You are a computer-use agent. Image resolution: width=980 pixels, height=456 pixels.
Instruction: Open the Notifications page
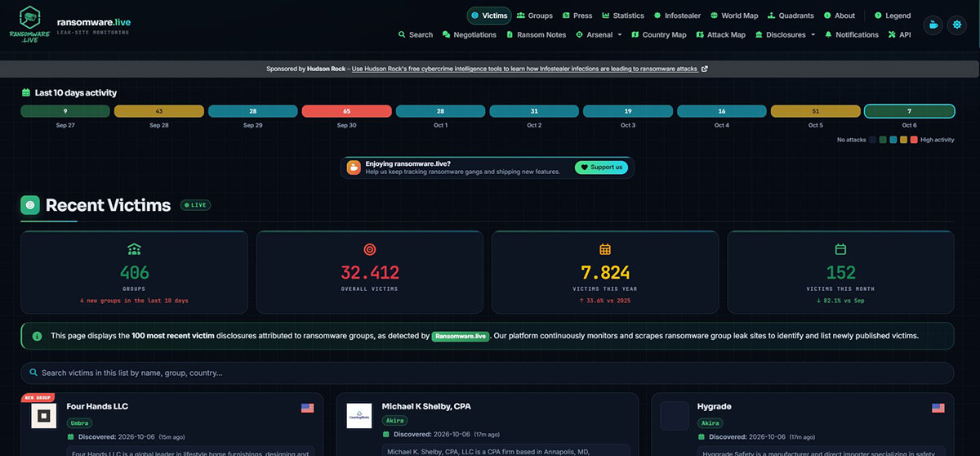(852, 35)
